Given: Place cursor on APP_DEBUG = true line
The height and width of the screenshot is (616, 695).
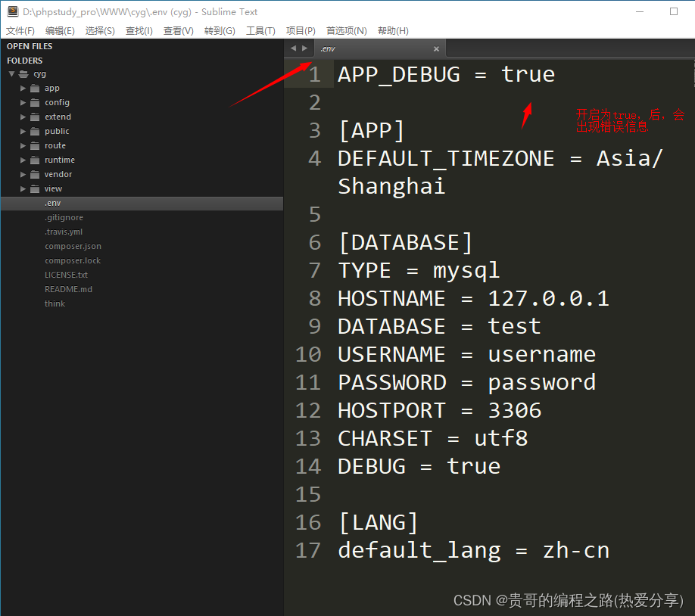Looking at the screenshot, I should pos(447,74).
